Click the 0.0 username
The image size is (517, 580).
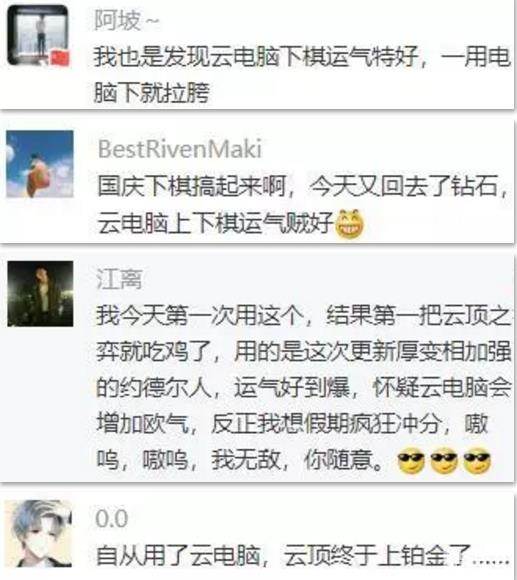112,518
